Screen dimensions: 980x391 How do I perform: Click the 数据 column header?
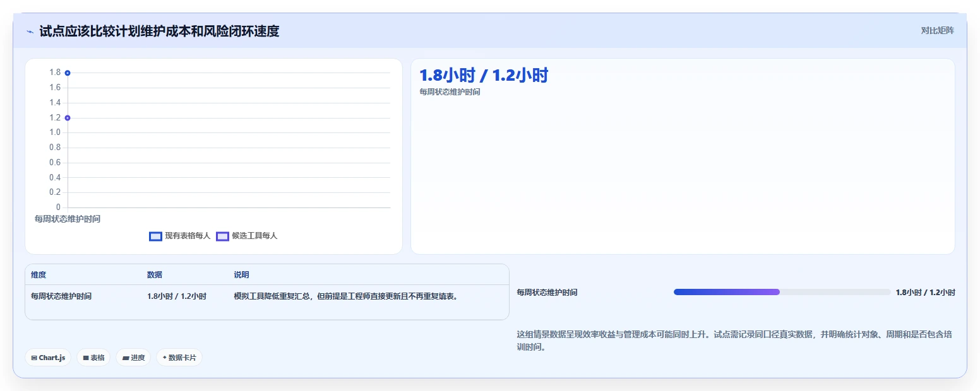coord(155,275)
